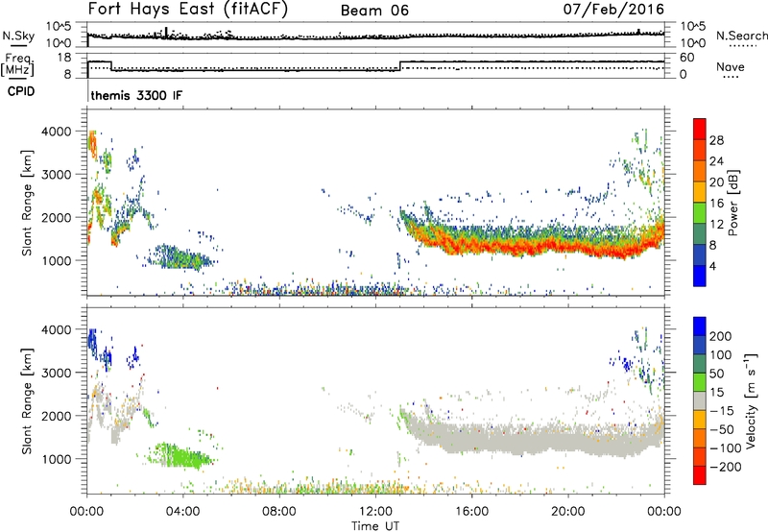
Task: Select the "themis 3300 IF" CPID text
Action: [136, 95]
